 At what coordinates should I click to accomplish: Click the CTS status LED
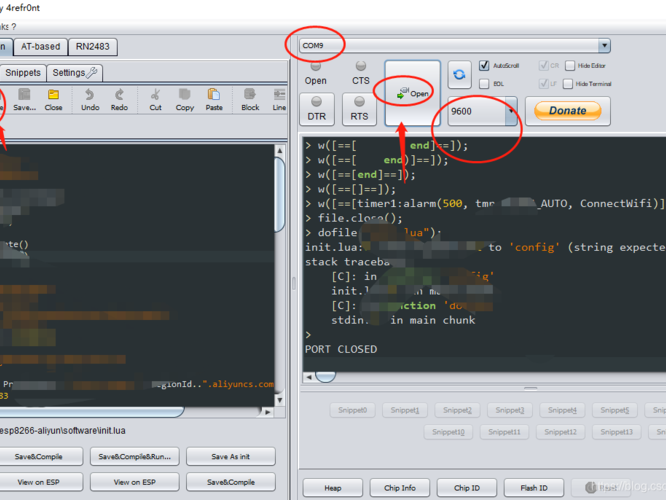coord(361,66)
